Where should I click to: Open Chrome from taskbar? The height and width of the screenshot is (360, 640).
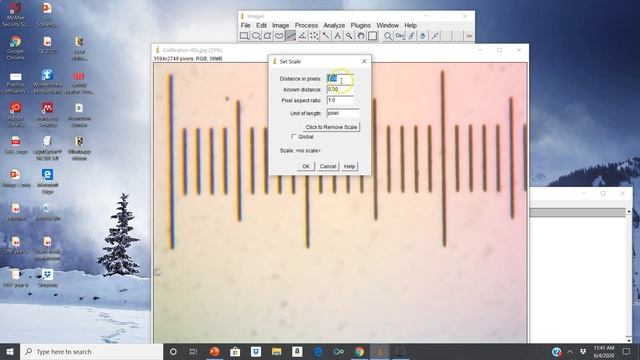coord(359,351)
